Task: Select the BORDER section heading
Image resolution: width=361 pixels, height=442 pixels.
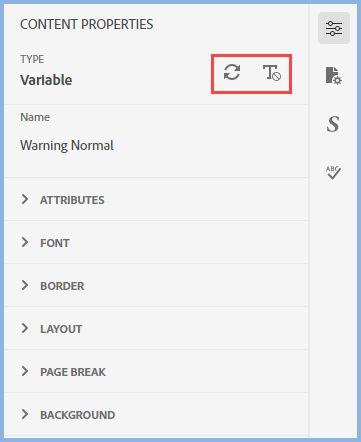Action: [62, 286]
